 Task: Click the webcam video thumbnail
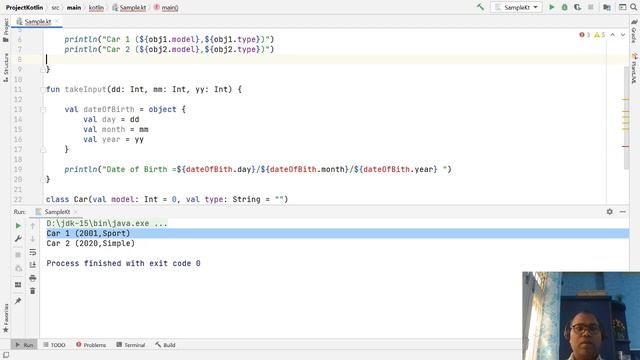[x=581, y=316]
